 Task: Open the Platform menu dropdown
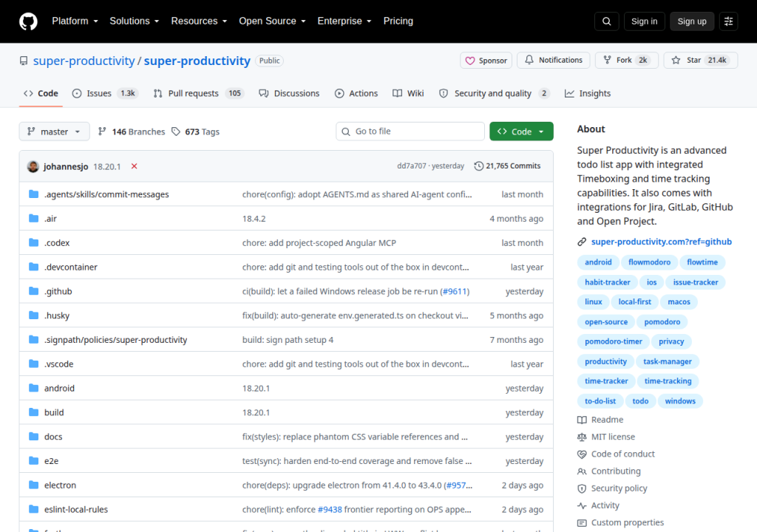coord(75,21)
